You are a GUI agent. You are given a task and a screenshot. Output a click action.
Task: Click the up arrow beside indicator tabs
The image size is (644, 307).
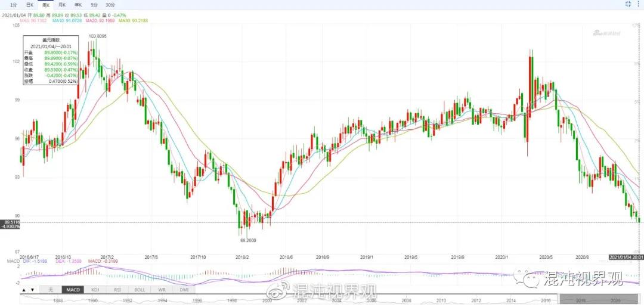[x=24, y=290]
